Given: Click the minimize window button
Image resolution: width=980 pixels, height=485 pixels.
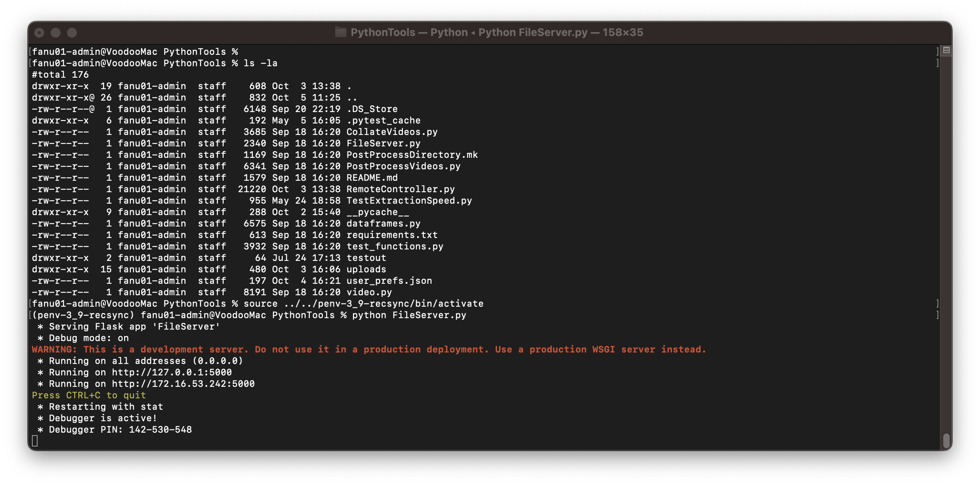Looking at the screenshot, I should [x=56, y=33].
